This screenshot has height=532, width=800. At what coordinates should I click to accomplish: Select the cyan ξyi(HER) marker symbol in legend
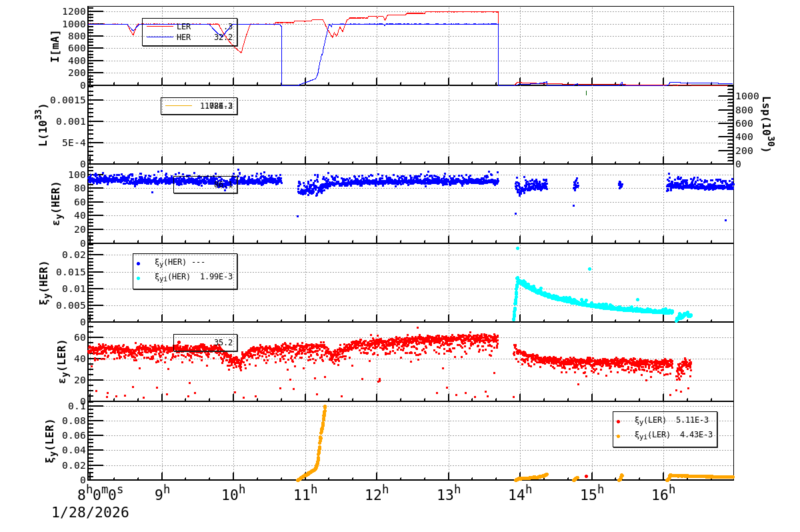(x=138, y=278)
